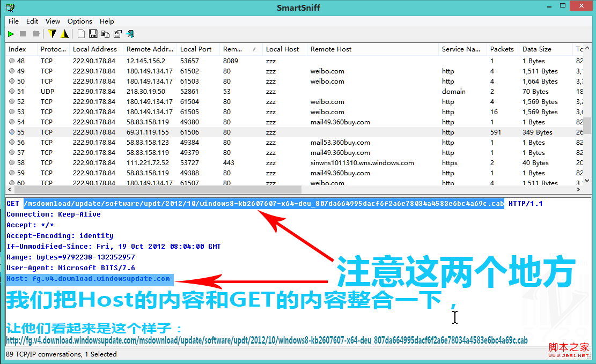Image resolution: width=596 pixels, height=364 pixels.
Task: Click the domain service name cell
Action: [x=453, y=92]
